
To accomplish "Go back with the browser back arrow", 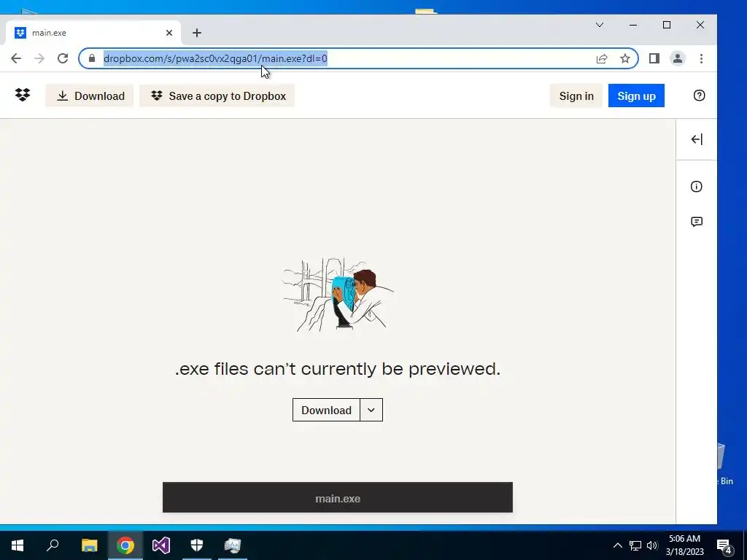I will 16,58.
